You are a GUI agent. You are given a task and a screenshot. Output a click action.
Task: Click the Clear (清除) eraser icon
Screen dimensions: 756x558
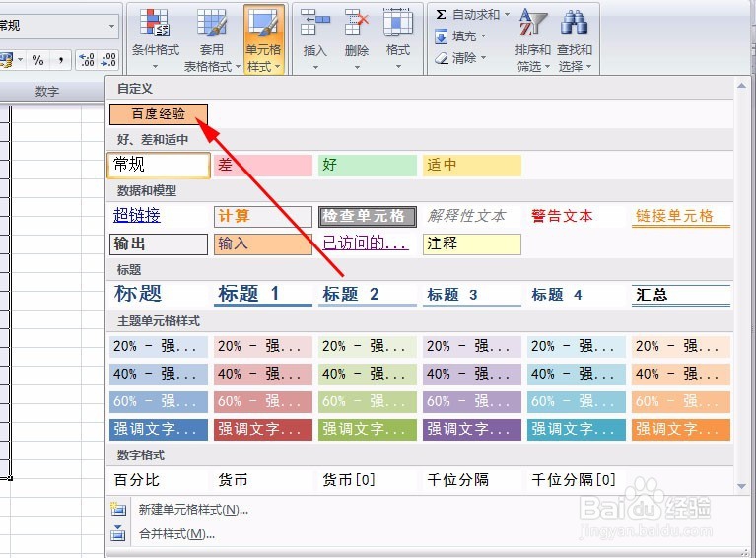[442, 58]
